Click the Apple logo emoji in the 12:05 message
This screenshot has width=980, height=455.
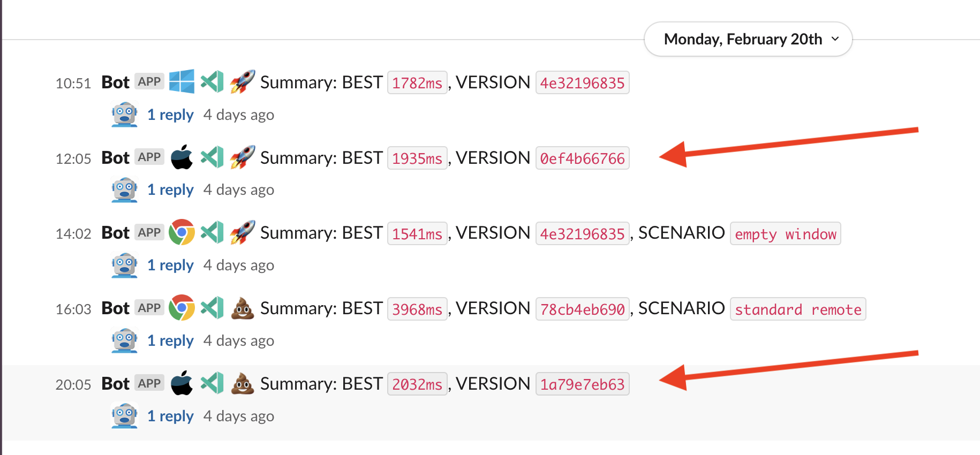182,157
